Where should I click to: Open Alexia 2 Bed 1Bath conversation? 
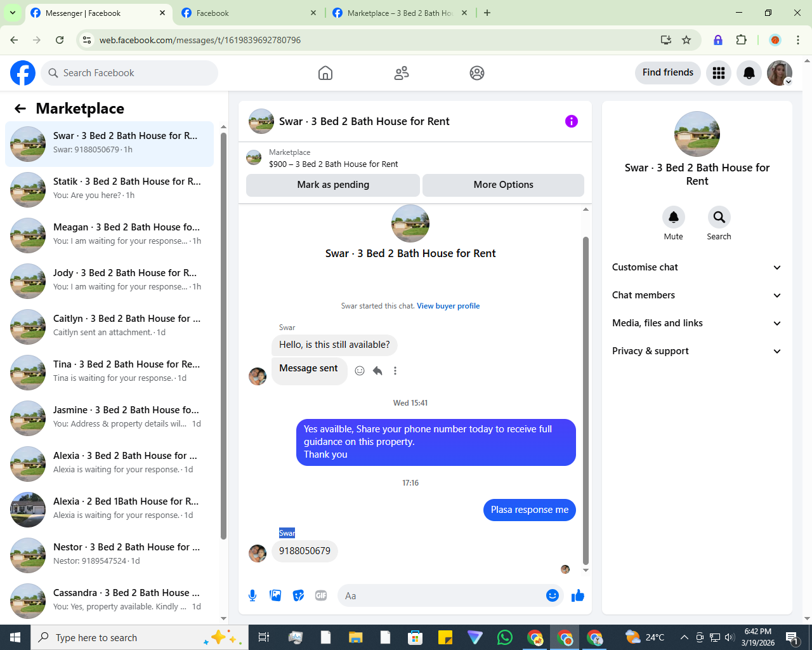(110, 510)
